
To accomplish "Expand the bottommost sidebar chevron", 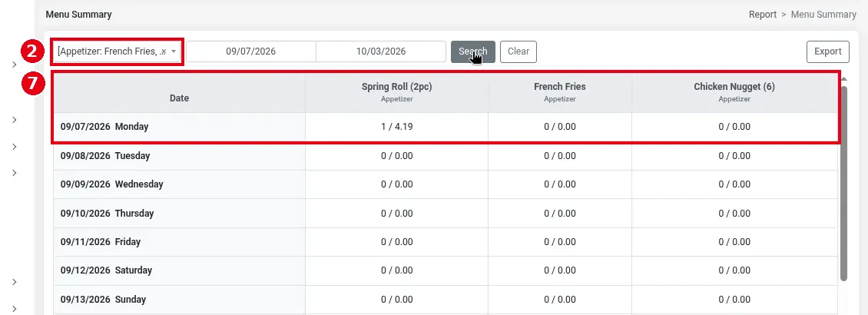I will click(x=15, y=308).
